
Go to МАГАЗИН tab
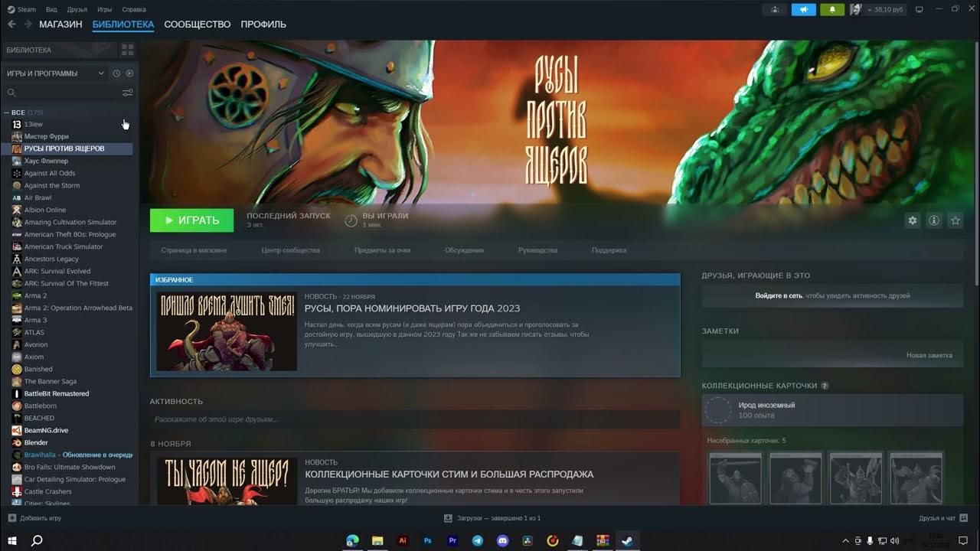pos(60,24)
